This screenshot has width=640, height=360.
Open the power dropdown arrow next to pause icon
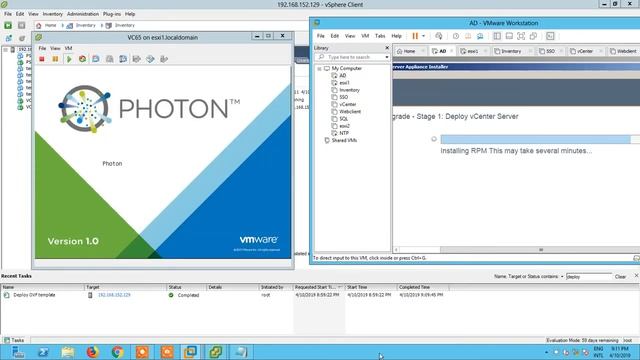[x=423, y=36]
